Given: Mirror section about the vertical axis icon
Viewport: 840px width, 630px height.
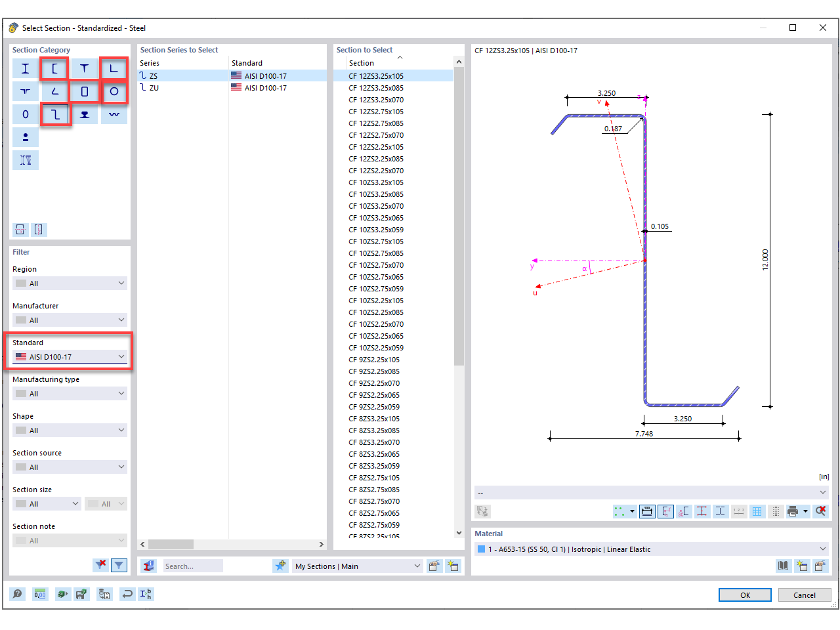Looking at the screenshot, I should 39,230.
